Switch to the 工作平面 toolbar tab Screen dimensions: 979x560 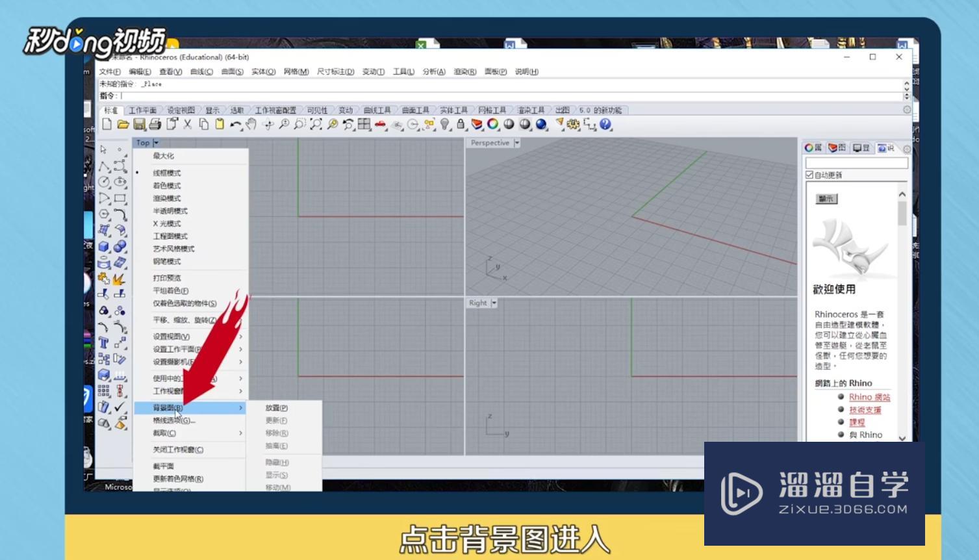click(x=142, y=110)
